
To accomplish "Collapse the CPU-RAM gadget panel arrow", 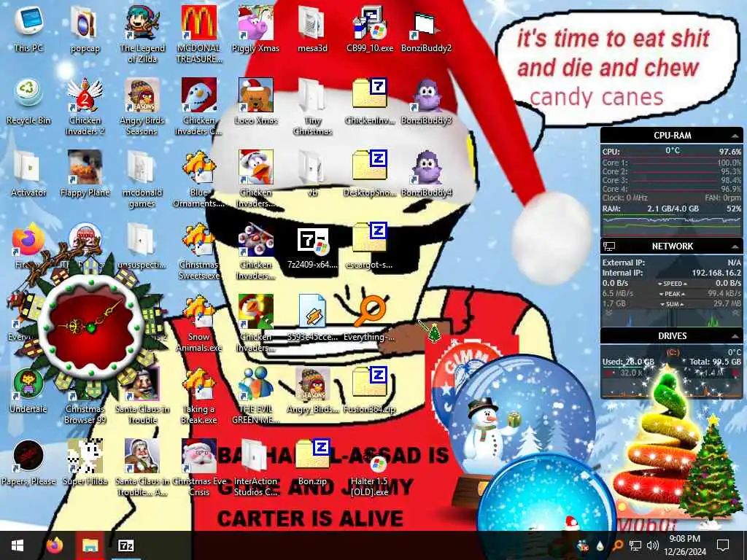I will [735, 136].
